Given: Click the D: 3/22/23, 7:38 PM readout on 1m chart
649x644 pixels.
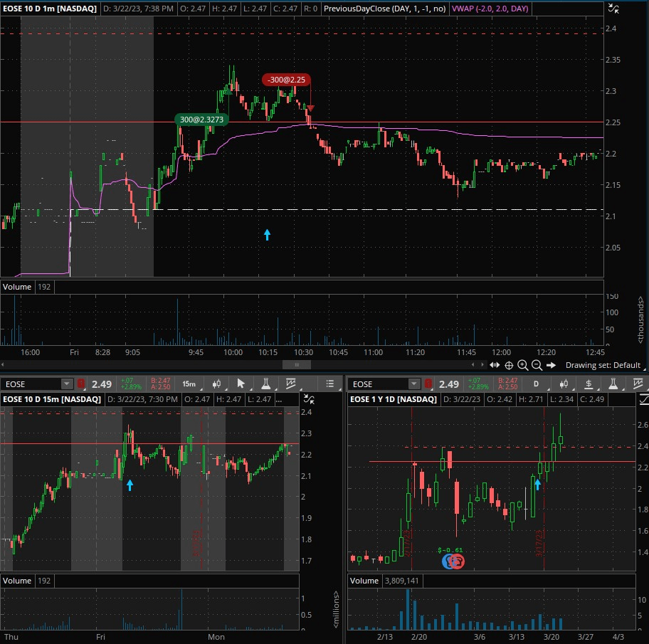Looking at the screenshot, I should (138, 9).
